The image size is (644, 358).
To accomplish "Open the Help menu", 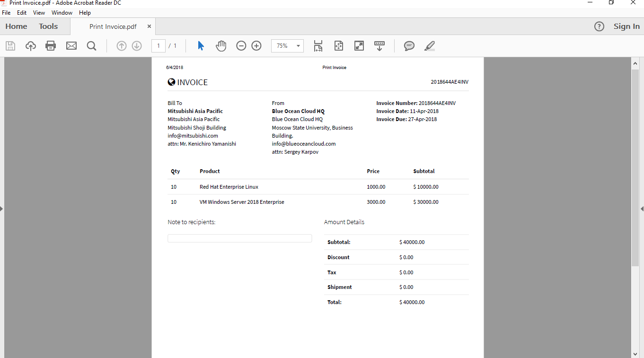I will click(85, 13).
